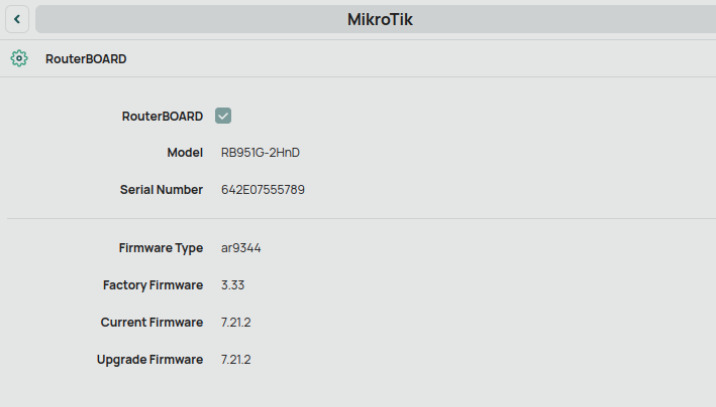Select the RouterBOARD section header text
The height and width of the screenshot is (407, 716).
(86, 59)
